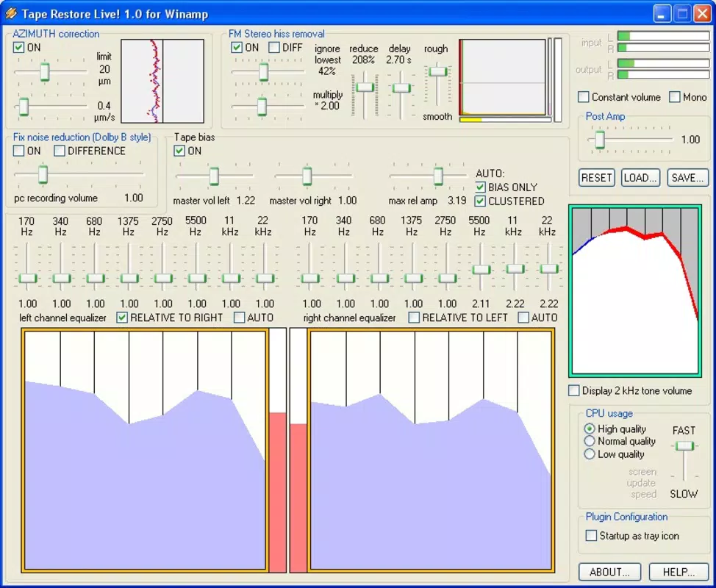Click the Post Amp slider thumb
This screenshot has width=716, height=588.
coord(600,140)
